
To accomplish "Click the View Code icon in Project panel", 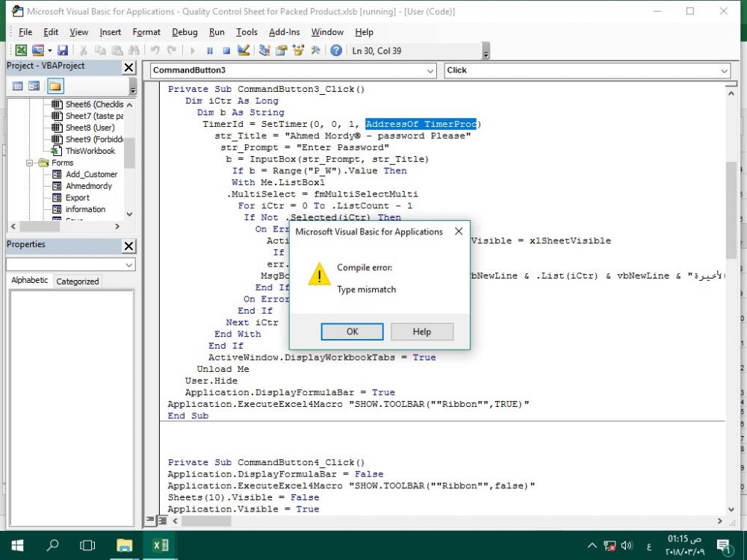I will 18,86.
